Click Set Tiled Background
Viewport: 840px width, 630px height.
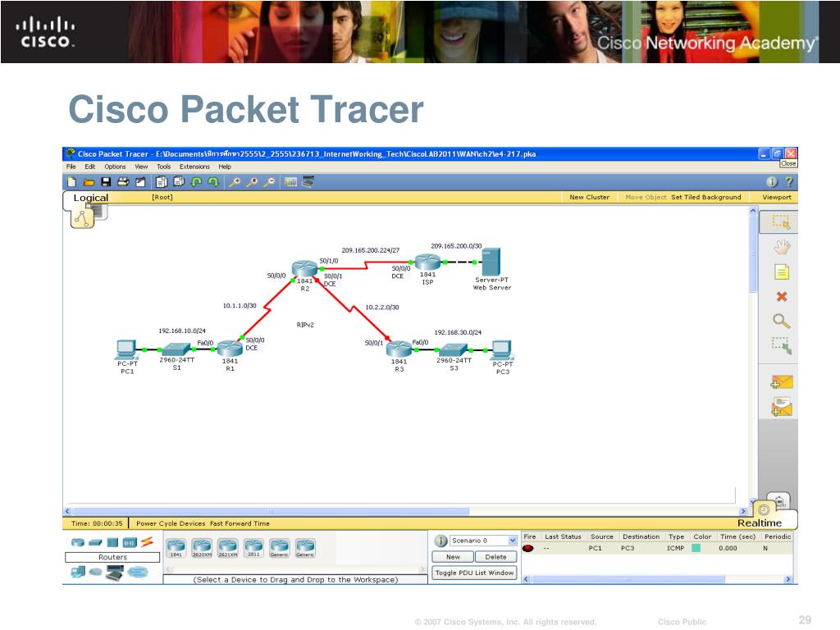(x=706, y=197)
